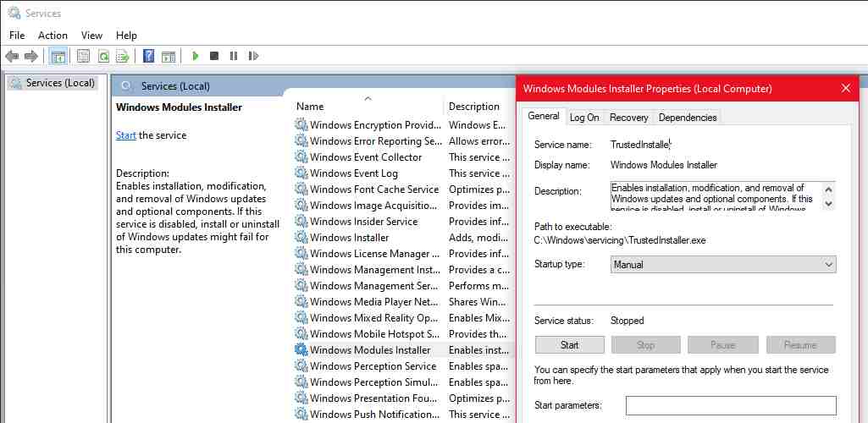The width and height of the screenshot is (868, 423).
Task: Click the executable path C:\Windows\servicing\TrustedInstaller.exe
Action: [620, 240]
